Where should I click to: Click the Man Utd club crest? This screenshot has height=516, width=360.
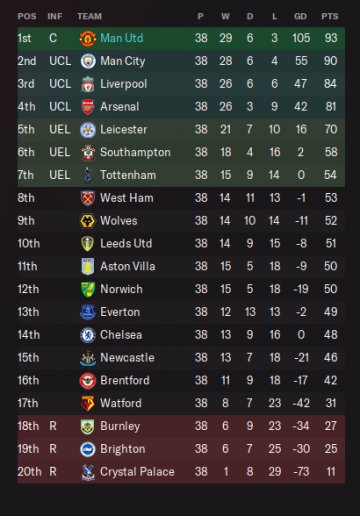click(x=88, y=38)
